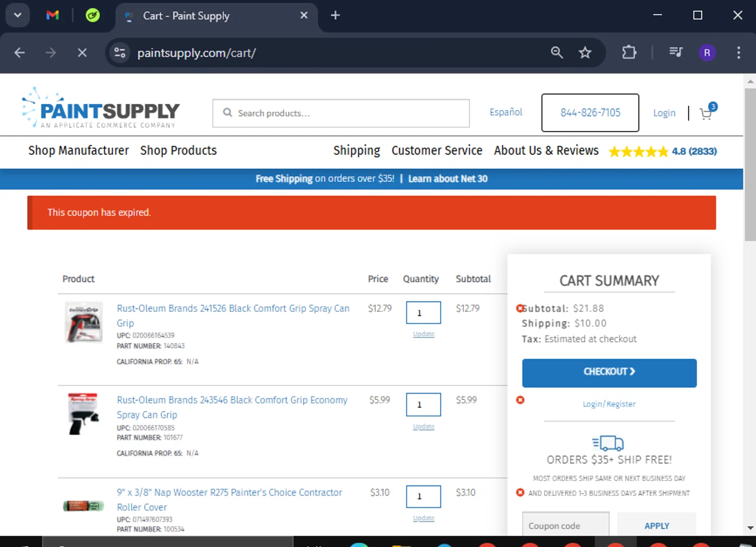Open Shop Products menu
This screenshot has width=756, height=547.
tap(178, 150)
